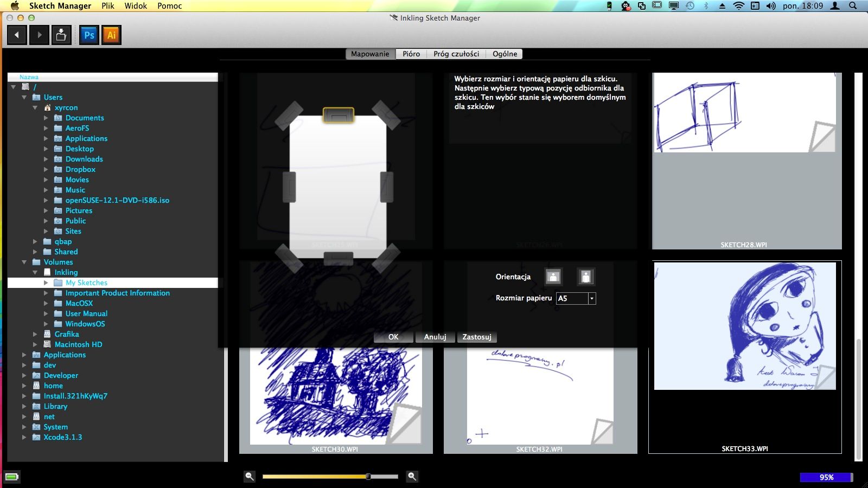Expand the Dropbox folder tree node

click(46, 169)
